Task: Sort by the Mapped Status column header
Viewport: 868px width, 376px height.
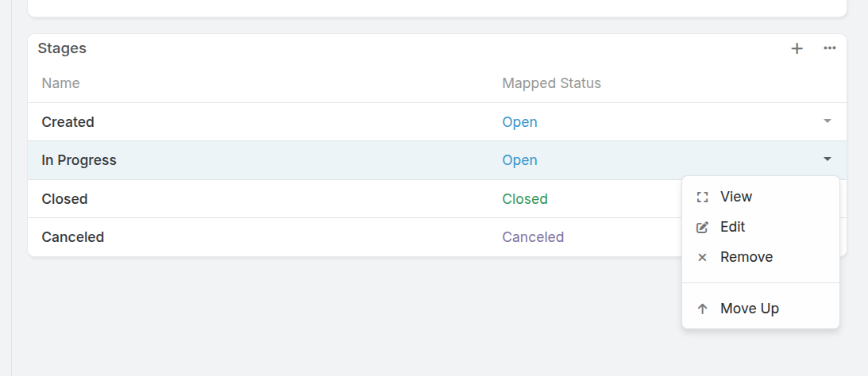Action: 551,83
